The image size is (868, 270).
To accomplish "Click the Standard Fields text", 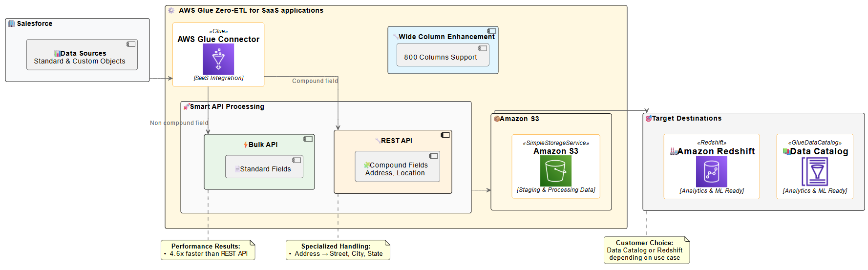I will (265, 169).
